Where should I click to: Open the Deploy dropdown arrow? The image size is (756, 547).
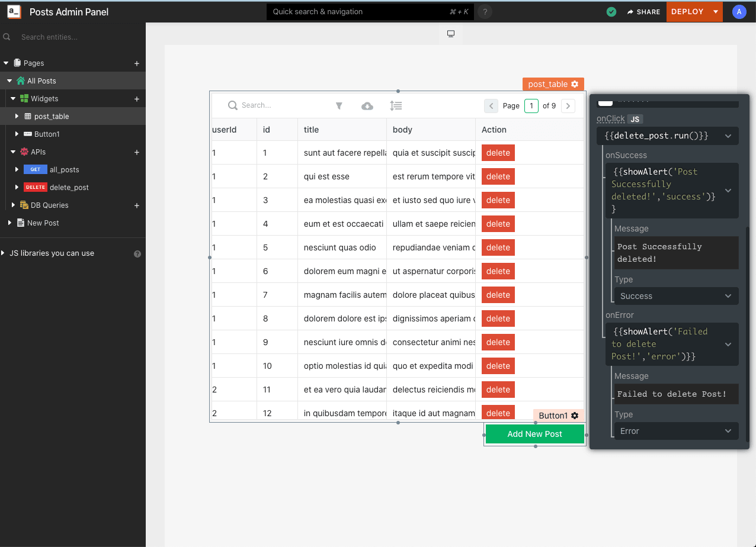tap(716, 12)
